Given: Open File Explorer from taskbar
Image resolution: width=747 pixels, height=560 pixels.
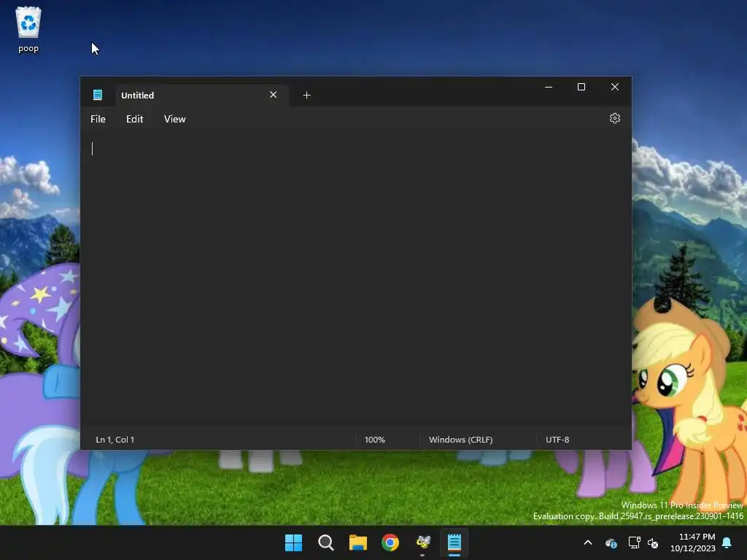Looking at the screenshot, I should (357, 542).
